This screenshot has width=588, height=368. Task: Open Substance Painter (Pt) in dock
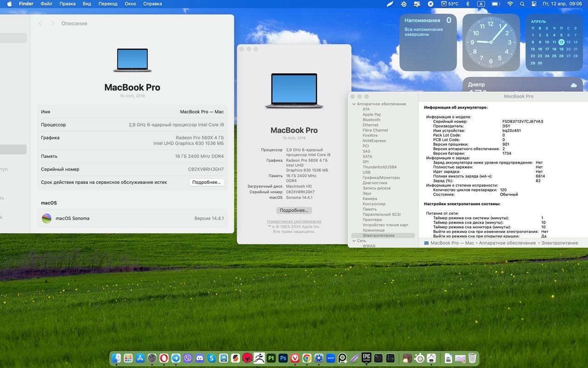271,358
